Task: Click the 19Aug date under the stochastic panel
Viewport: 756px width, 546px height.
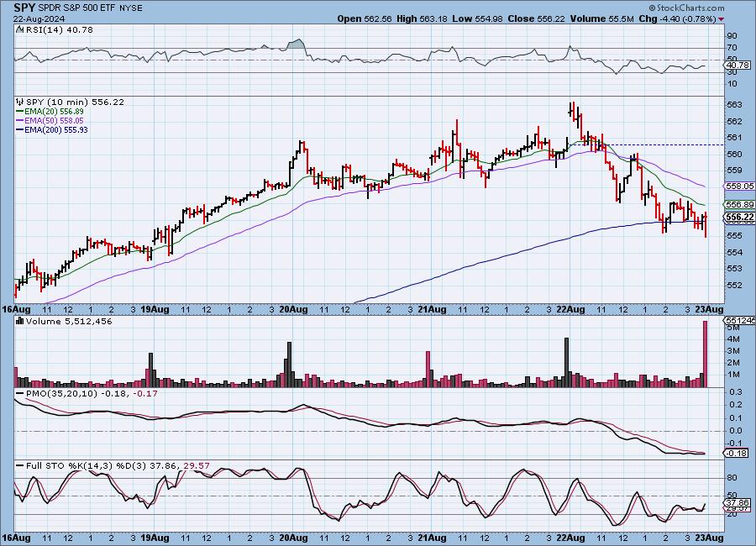Action: [x=155, y=538]
